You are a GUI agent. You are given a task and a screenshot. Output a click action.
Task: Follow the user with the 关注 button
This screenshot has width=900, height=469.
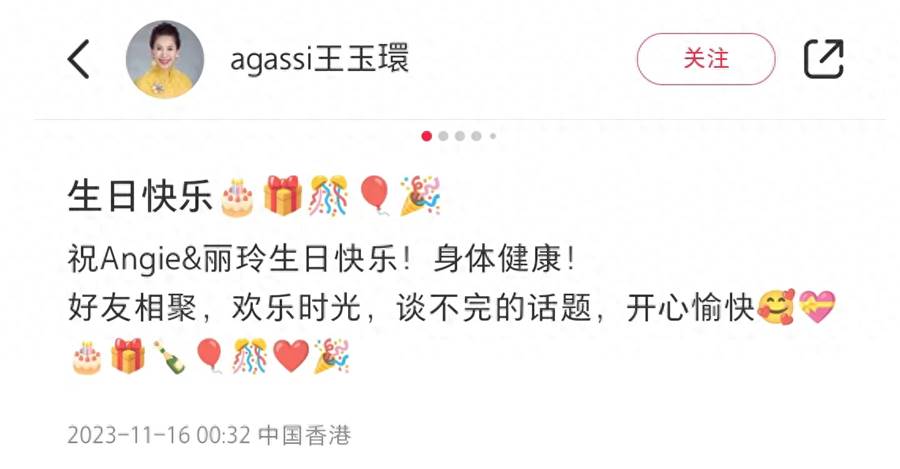point(706,59)
